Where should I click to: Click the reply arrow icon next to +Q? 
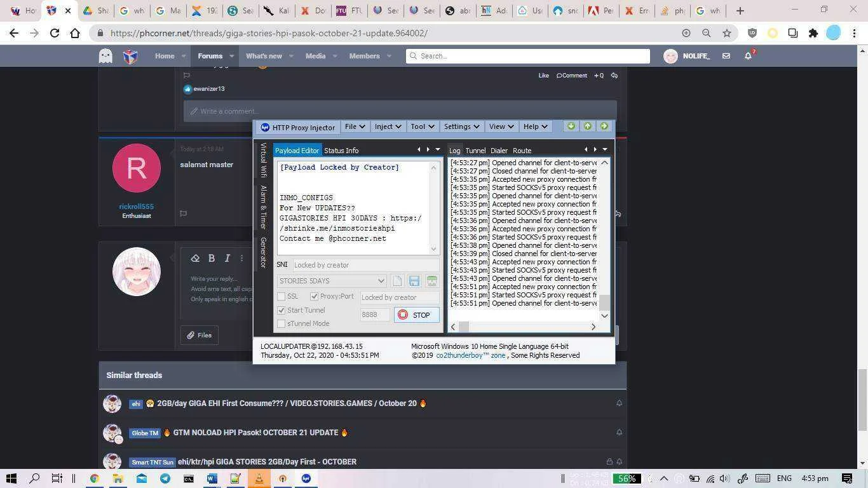[x=614, y=76]
